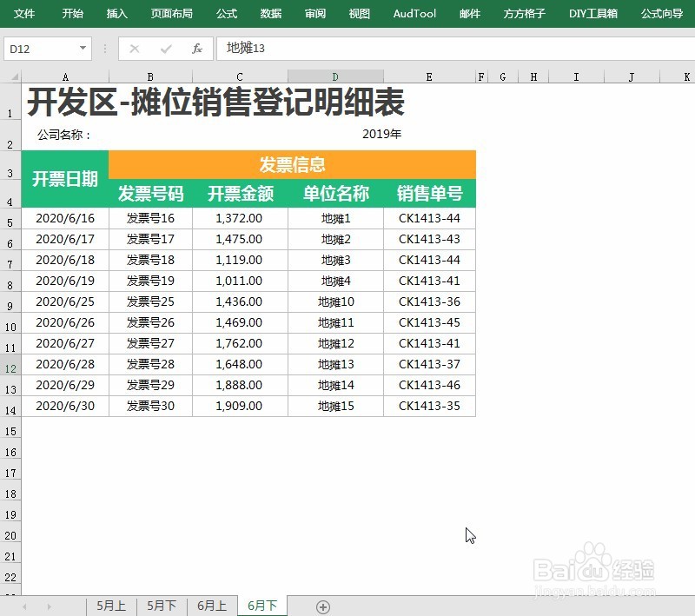Add a new worksheet with the plus icon
This screenshot has height=616, width=695.
pyautogui.click(x=322, y=606)
